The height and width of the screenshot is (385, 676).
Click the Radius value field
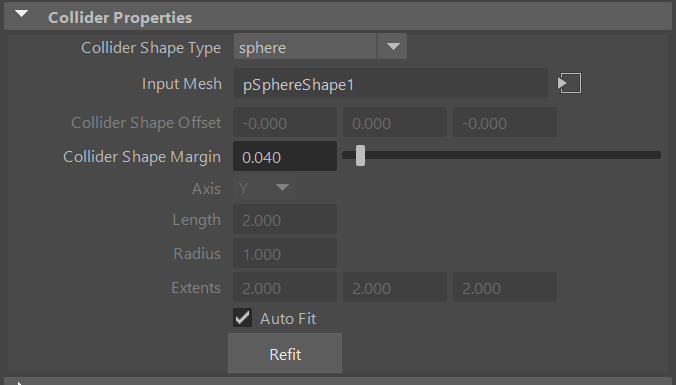[285, 253]
